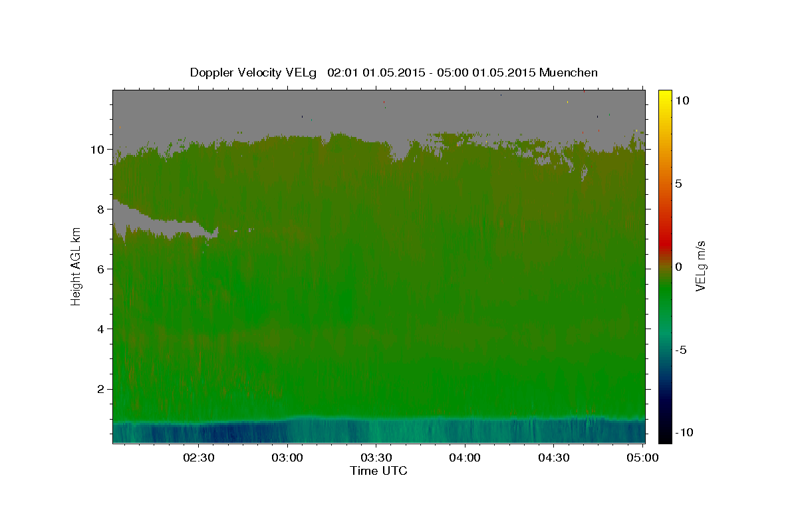Click the colorbar tick label 10 at the top
Screen dimensions: 798x532
point(682,100)
